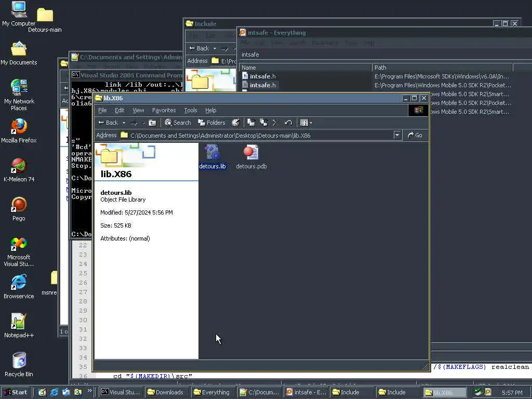Click the Visual Studio 2005 Command Prompt title bar
This screenshot has width=532, height=399.
point(127,75)
